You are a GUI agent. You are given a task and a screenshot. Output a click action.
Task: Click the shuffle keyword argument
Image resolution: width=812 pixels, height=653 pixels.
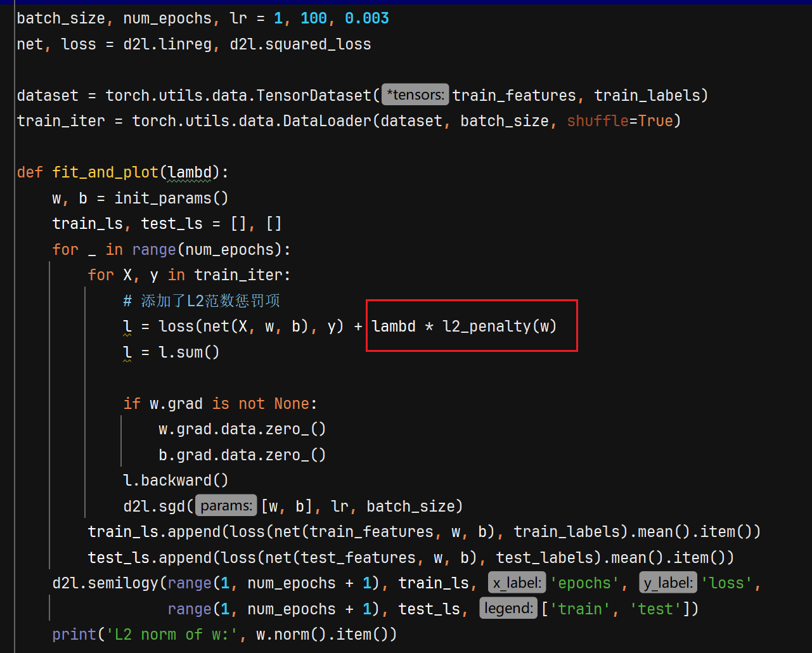pos(598,121)
